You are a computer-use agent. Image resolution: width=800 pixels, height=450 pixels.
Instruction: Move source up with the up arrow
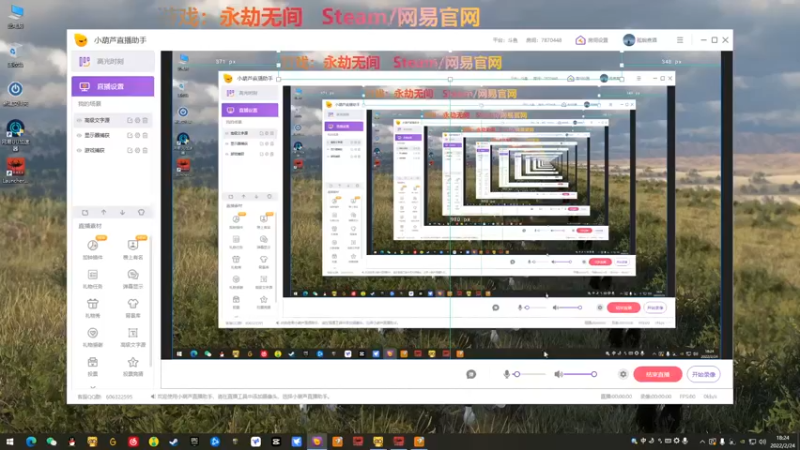[x=104, y=212]
